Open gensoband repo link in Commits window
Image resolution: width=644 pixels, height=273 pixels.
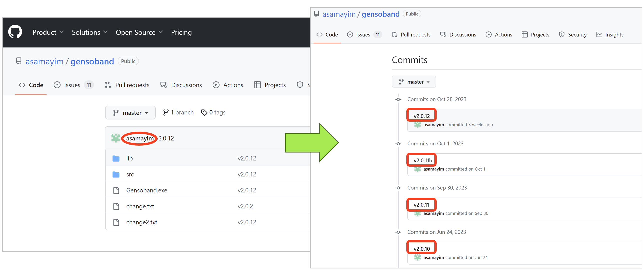tap(380, 14)
